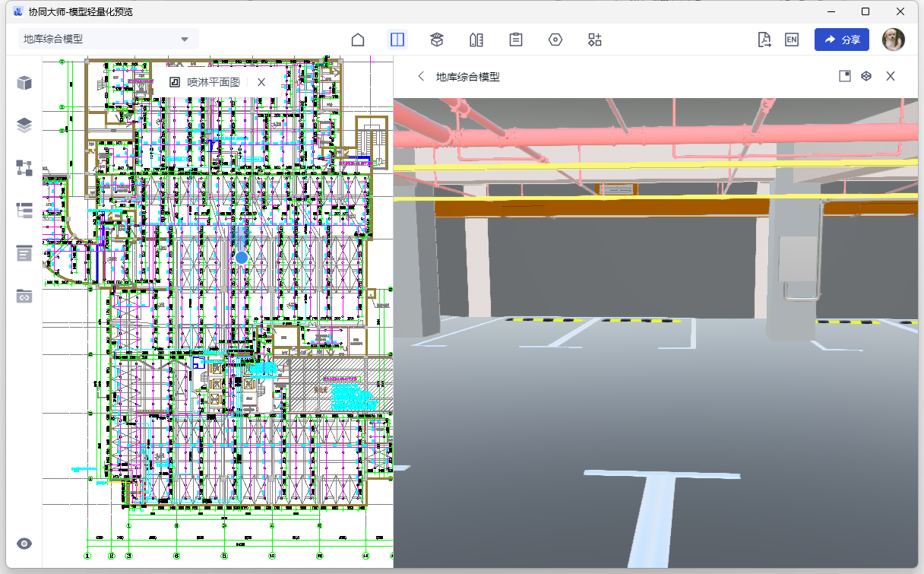Image resolution: width=924 pixels, height=574 pixels.
Task: Open the properties sheet icon in sidebar
Action: pos(24,254)
